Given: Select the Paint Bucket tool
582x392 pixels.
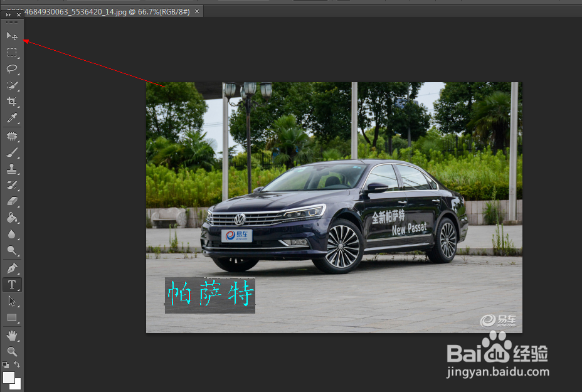Looking at the screenshot, I should click(x=12, y=218).
